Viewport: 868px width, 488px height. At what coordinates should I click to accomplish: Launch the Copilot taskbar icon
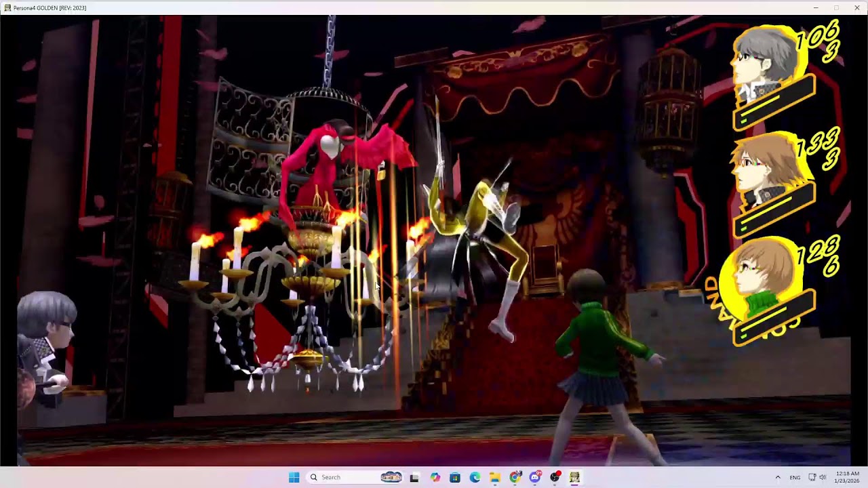(x=435, y=477)
